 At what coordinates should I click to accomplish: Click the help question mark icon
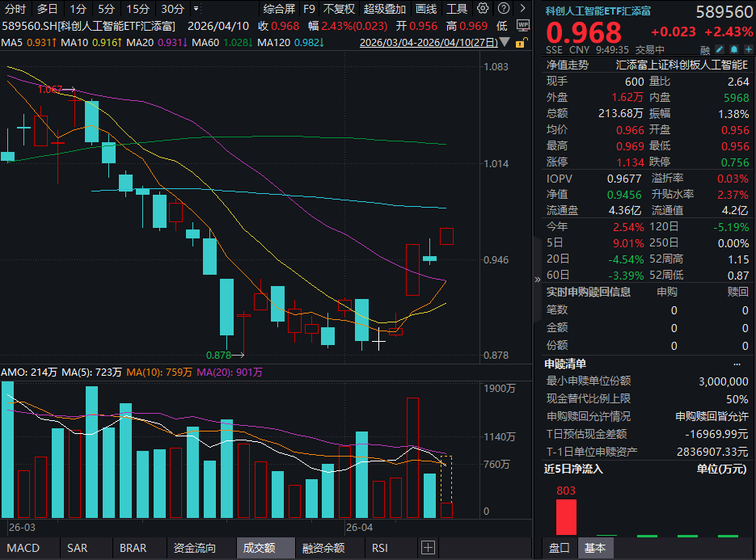click(x=502, y=9)
